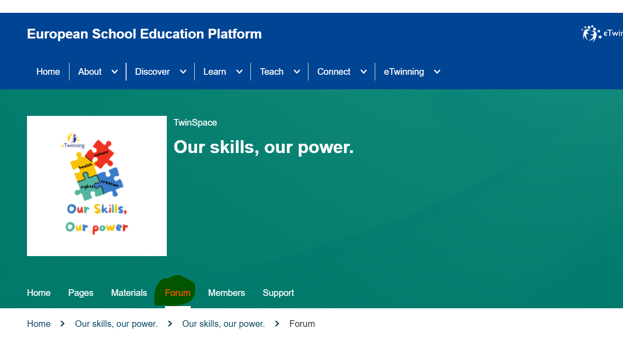Click the Forum breadcrumb text
This screenshot has width=623, height=364.
tap(302, 324)
